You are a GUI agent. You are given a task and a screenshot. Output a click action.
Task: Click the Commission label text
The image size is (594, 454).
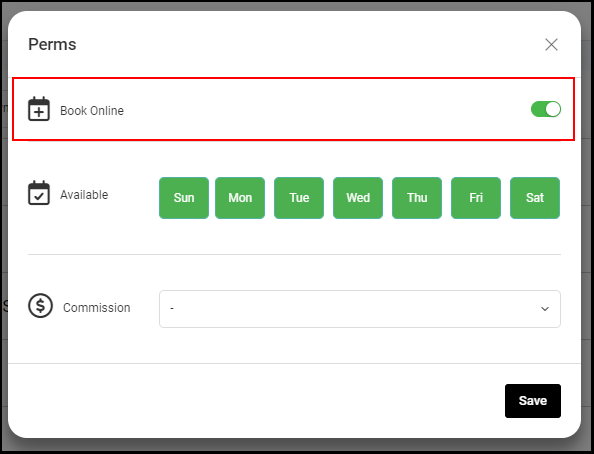click(97, 308)
